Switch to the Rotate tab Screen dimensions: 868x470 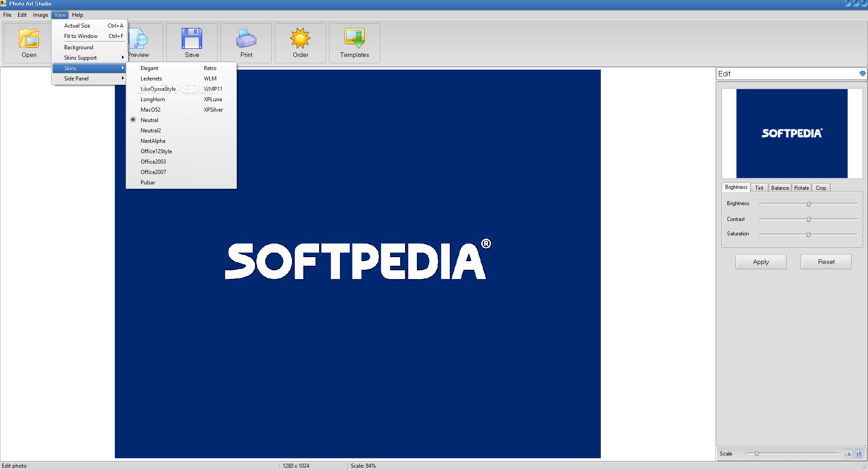[802, 188]
